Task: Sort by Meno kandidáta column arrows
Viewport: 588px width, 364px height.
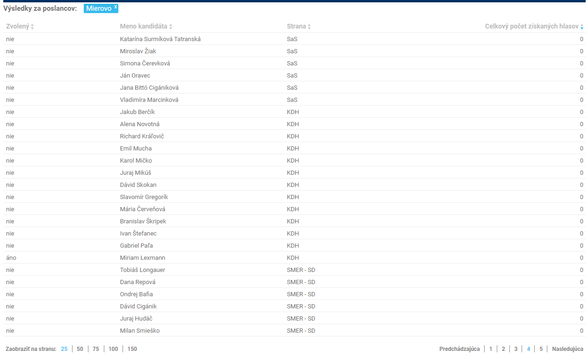Action: 171,27
